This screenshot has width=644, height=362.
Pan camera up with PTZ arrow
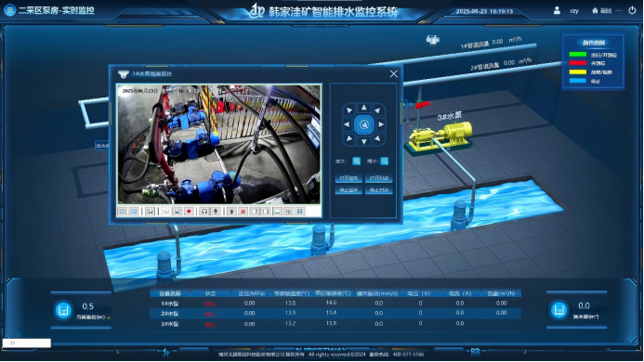[364, 108]
